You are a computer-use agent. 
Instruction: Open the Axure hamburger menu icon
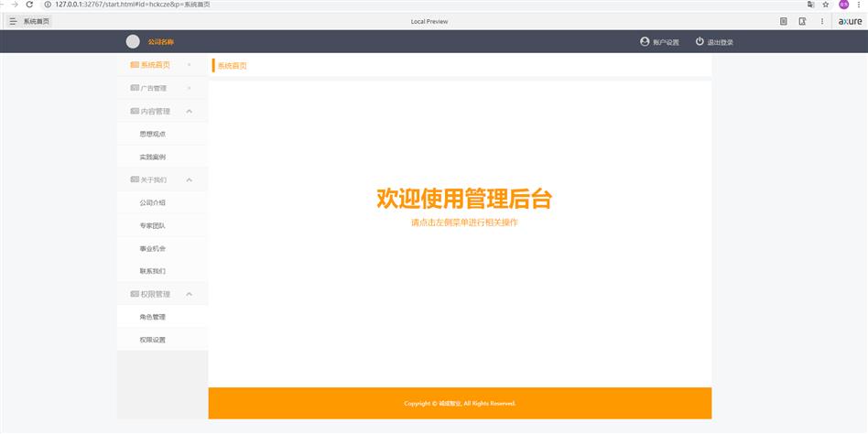point(13,21)
